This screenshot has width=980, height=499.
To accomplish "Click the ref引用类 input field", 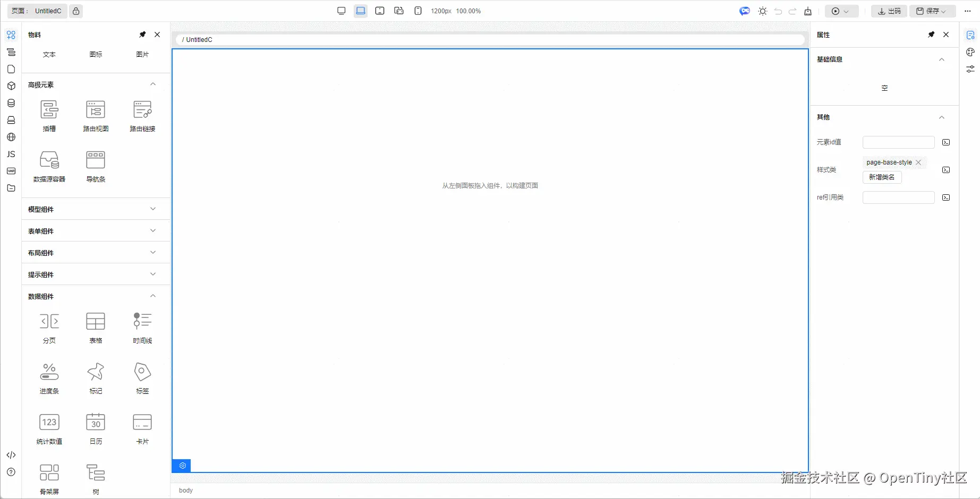I will [x=898, y=197].
